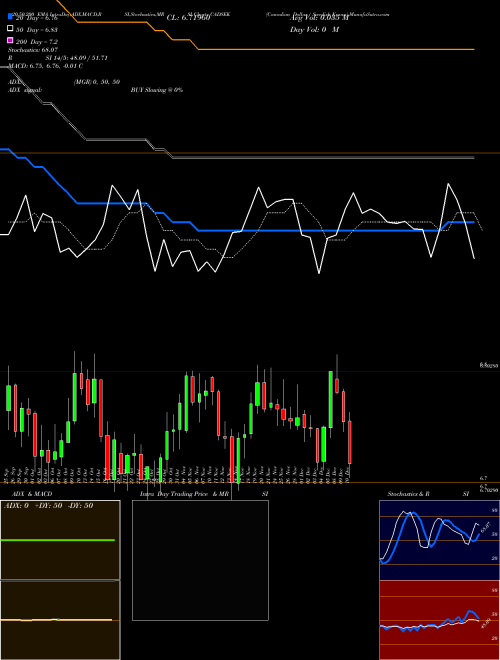Click the 'BUY Slowing @ 0%' signal text
The height and width of the screenshot is (660, 500).
tap(157, 90)
